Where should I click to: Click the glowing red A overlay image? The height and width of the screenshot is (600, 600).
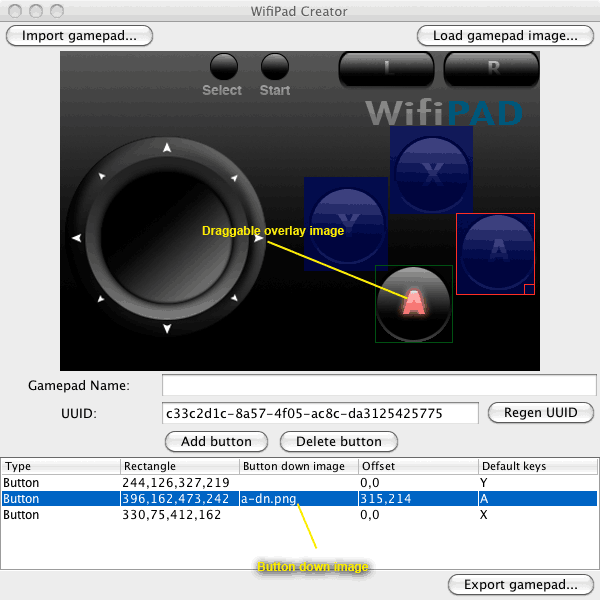(414, 304)
